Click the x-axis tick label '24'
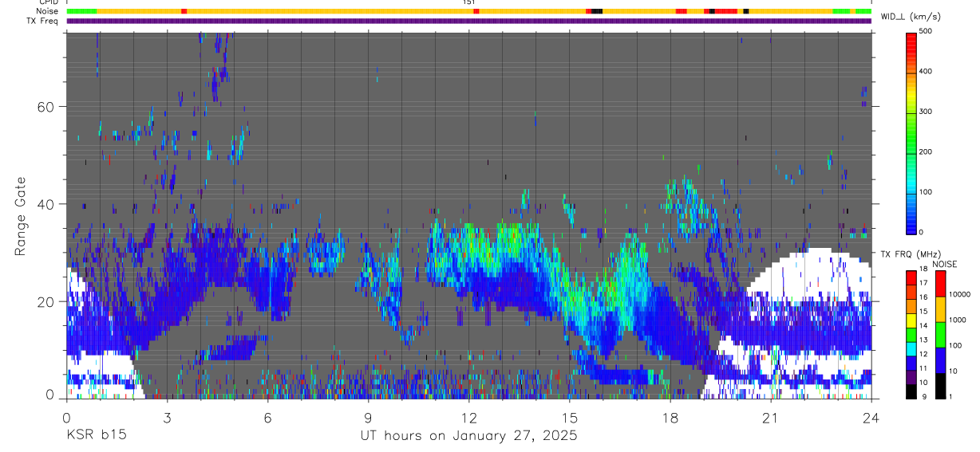The height and width of the screenshot is (452, 980). [871, 416]
